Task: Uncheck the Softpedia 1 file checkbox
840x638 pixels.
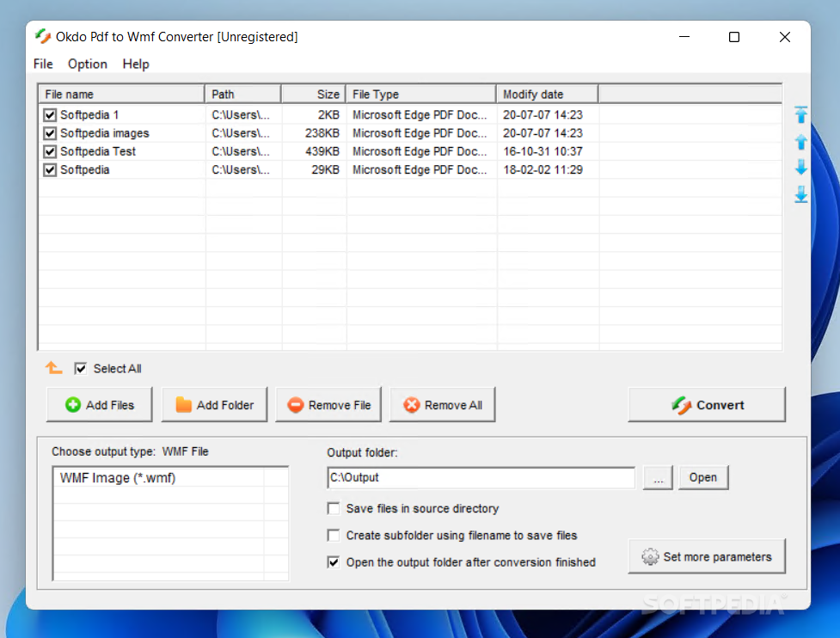Action: coord(50,114)
